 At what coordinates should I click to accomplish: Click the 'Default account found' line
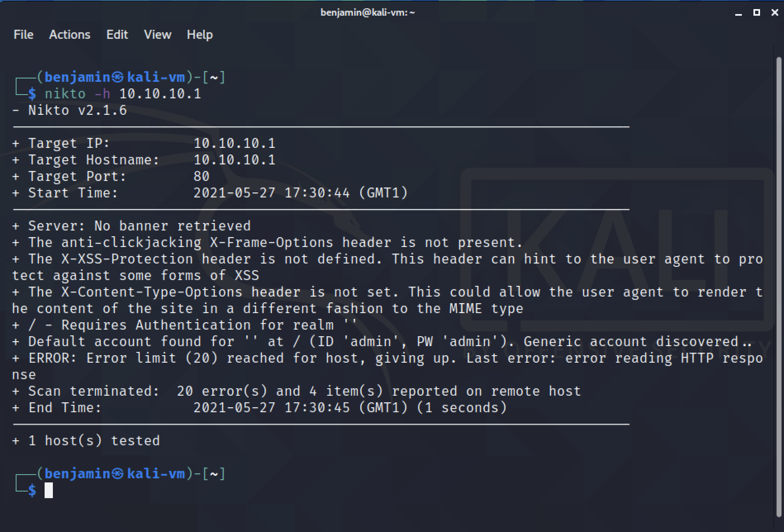pos(382,342)
